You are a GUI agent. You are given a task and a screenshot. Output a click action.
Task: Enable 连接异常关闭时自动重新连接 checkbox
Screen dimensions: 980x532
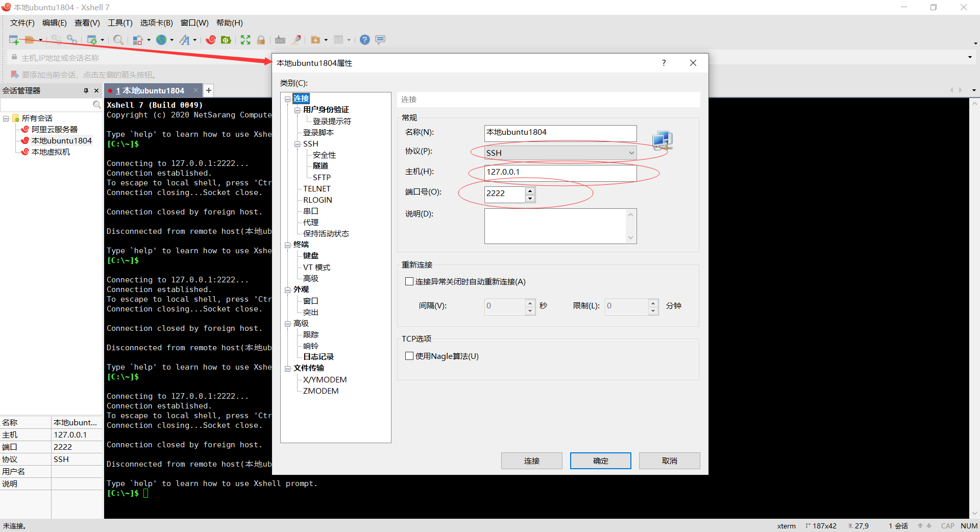click(409, 281)
